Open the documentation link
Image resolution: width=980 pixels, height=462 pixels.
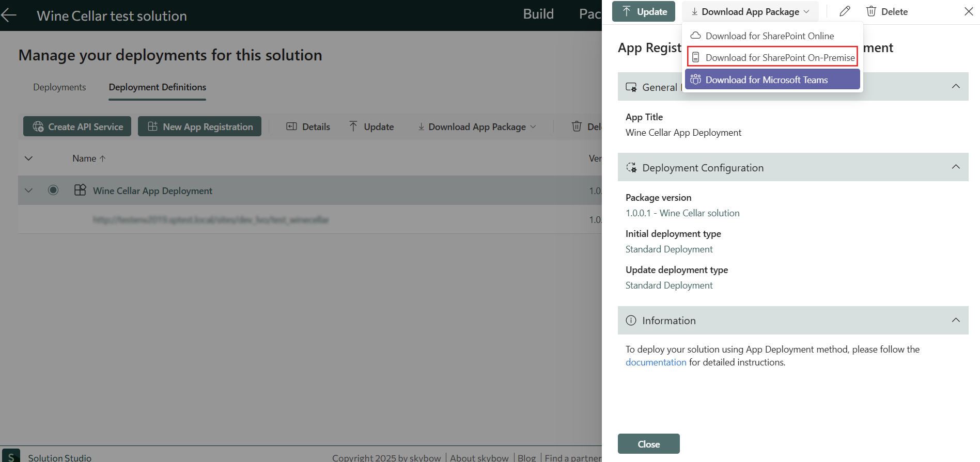(x=656, y=362)
